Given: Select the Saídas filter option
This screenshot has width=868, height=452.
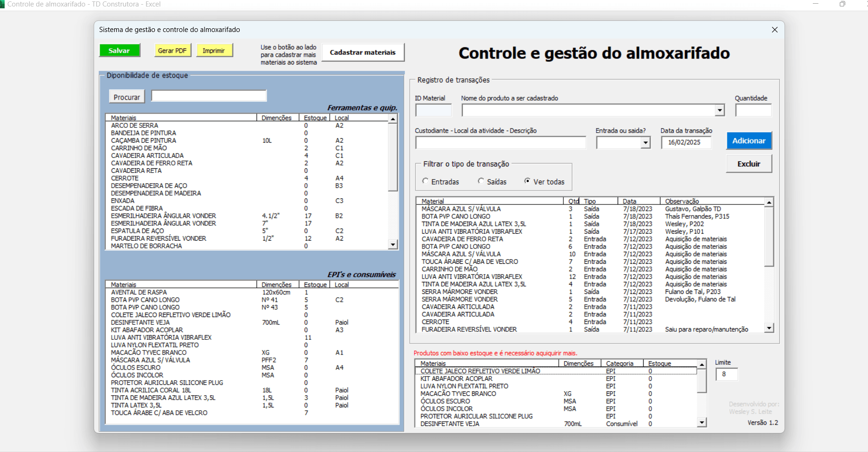Looking at the screenshot, I should 481,181.
